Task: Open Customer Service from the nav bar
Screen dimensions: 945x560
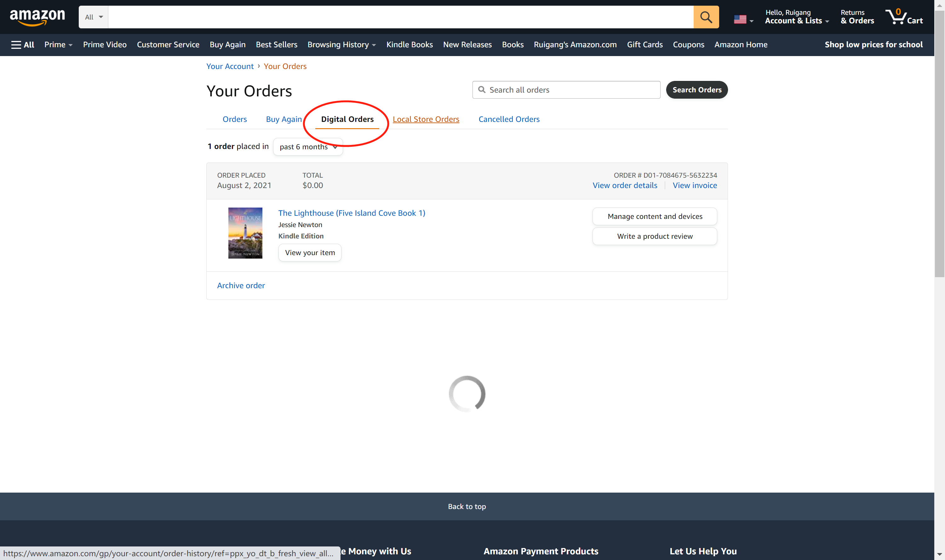Action: pyautogui.click(x=168, y=45)
